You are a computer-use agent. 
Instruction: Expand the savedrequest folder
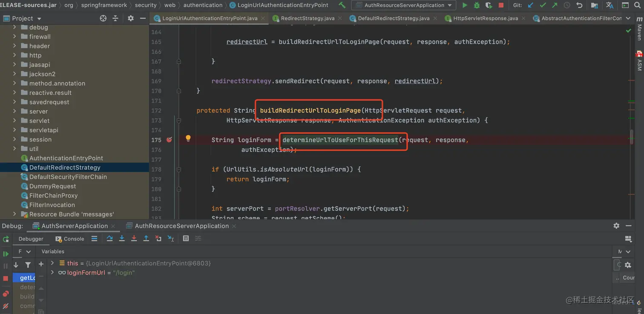[14, 102]
